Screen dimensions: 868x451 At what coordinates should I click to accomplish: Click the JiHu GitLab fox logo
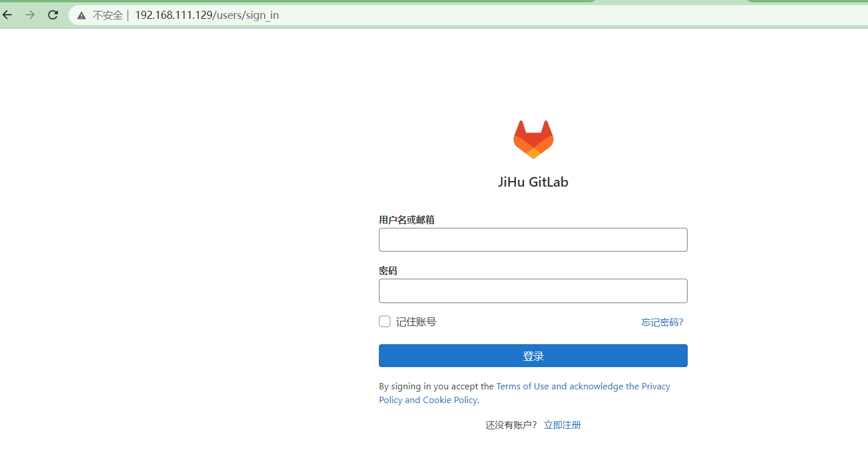tap(534, 139)
